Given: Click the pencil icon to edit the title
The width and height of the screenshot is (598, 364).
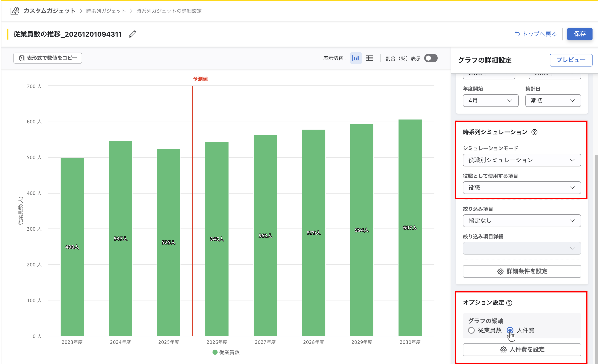Looking at the screenshot, I should click(x=133, y=34).
